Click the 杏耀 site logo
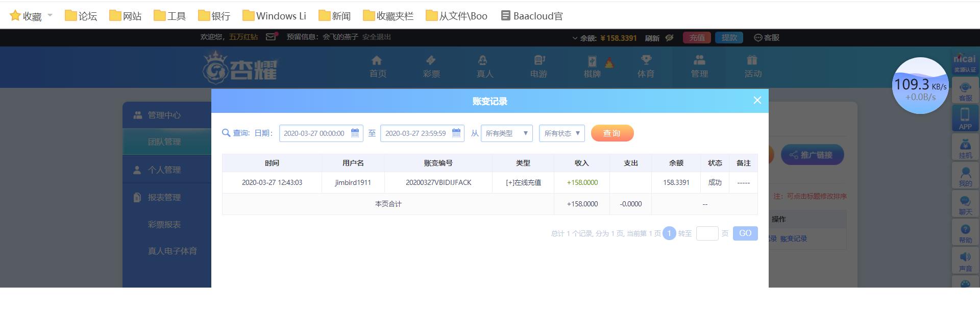Viewport: 980px width, 331px height. (240, 68)
